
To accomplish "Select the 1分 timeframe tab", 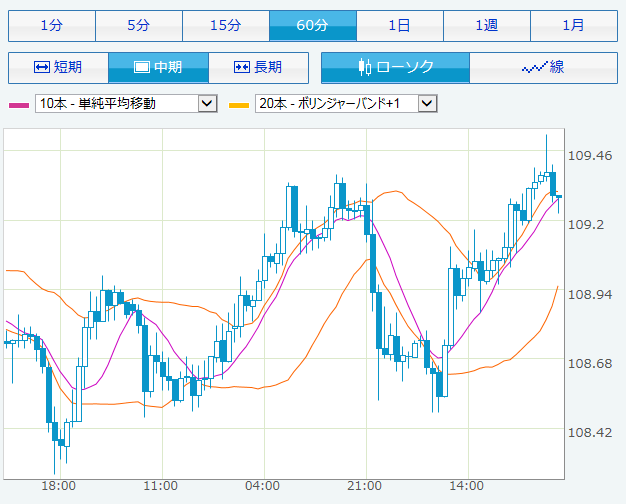I will point(51,26).
